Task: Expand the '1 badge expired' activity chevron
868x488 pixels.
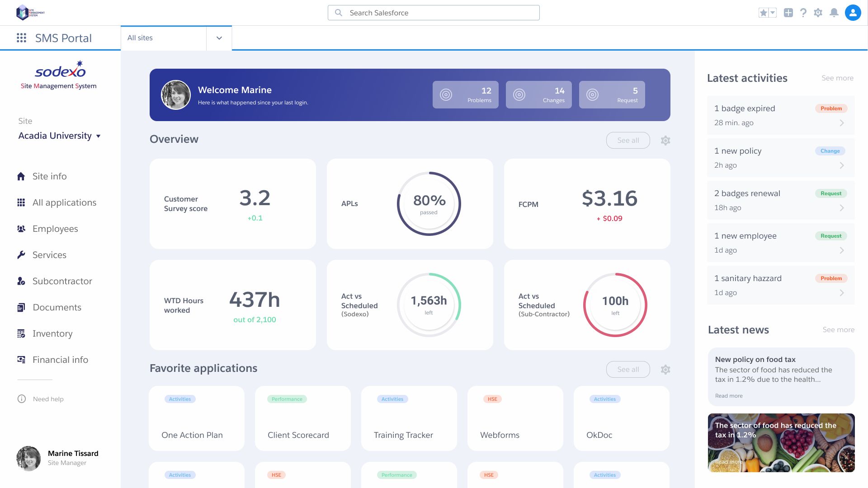Action: [x=842, y=123]
